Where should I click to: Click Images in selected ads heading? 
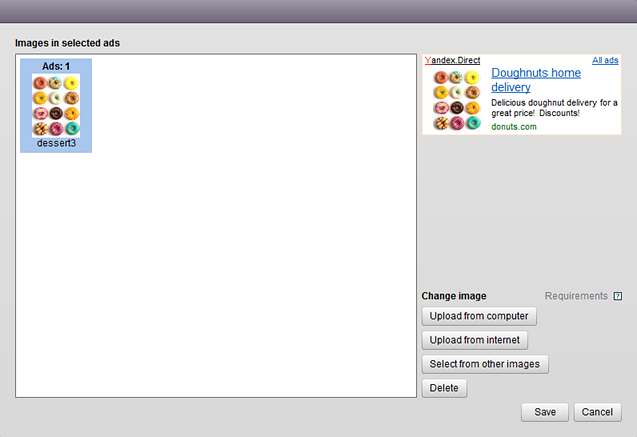point(67,43)
